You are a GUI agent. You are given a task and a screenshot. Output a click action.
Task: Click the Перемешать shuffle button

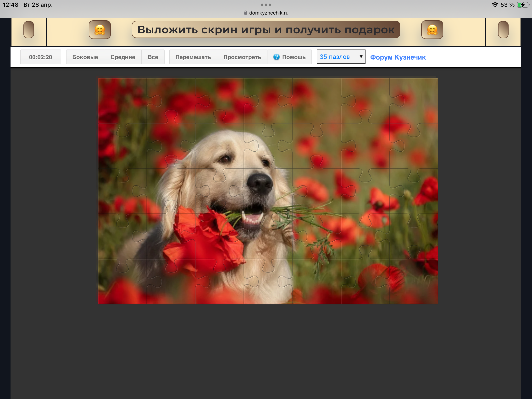tap(193, 57)
